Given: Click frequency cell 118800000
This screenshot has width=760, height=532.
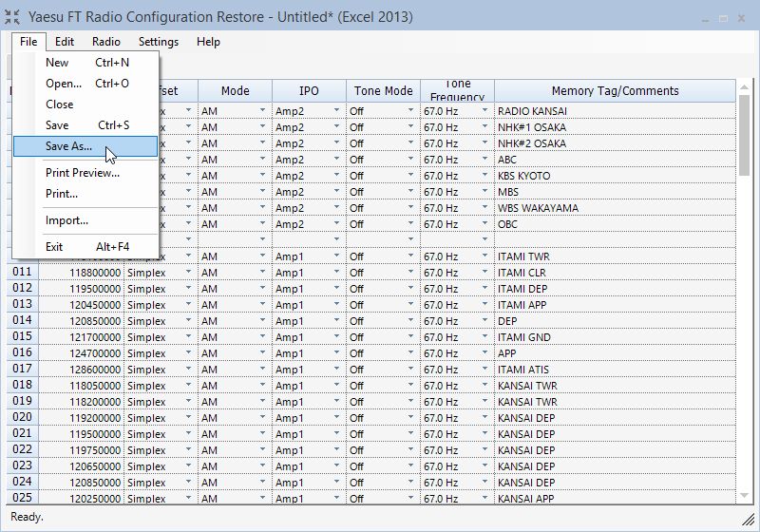Looking at the screenshot, I should (82, 273).
